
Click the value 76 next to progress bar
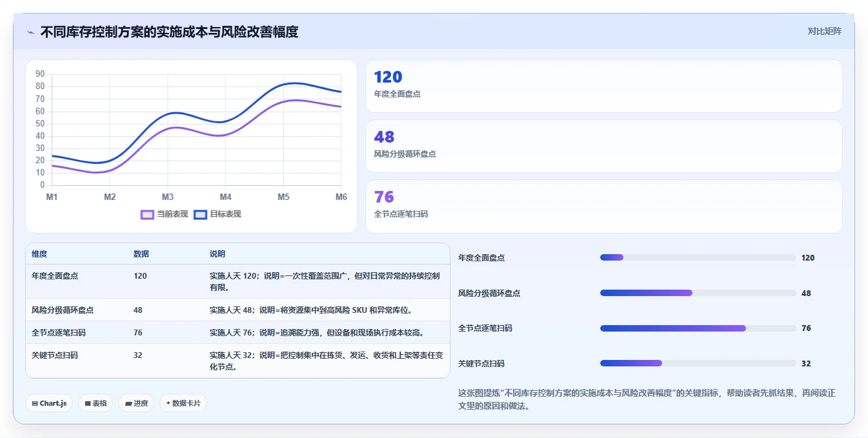pos(806,328)
